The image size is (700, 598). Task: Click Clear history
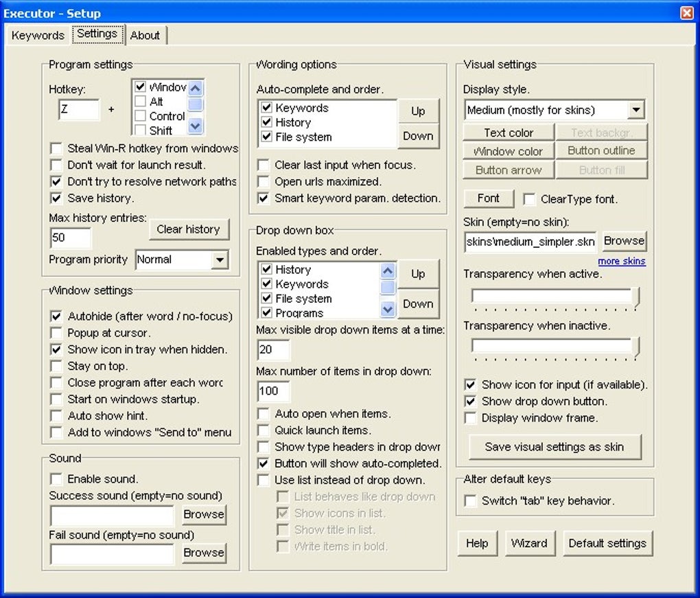(x=189, y=229)
